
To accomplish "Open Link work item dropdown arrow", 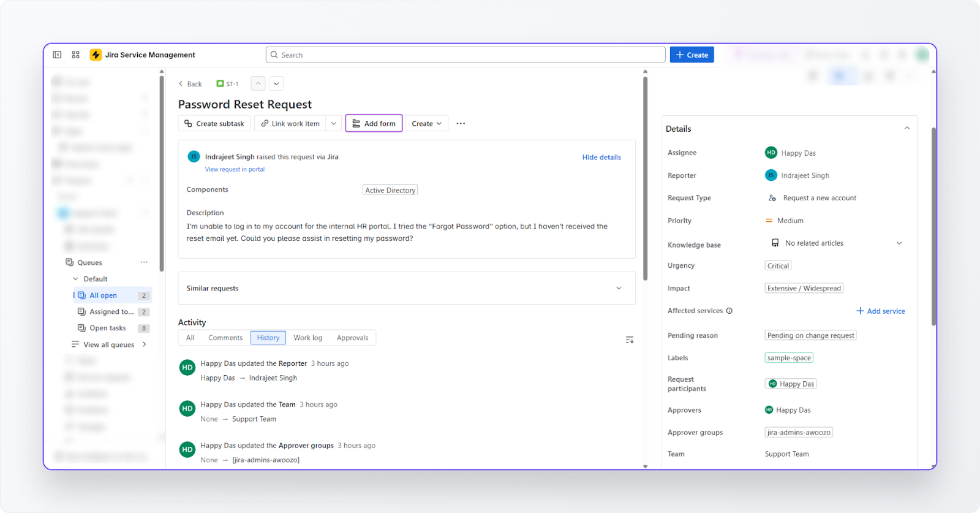I will coord(334,123).
